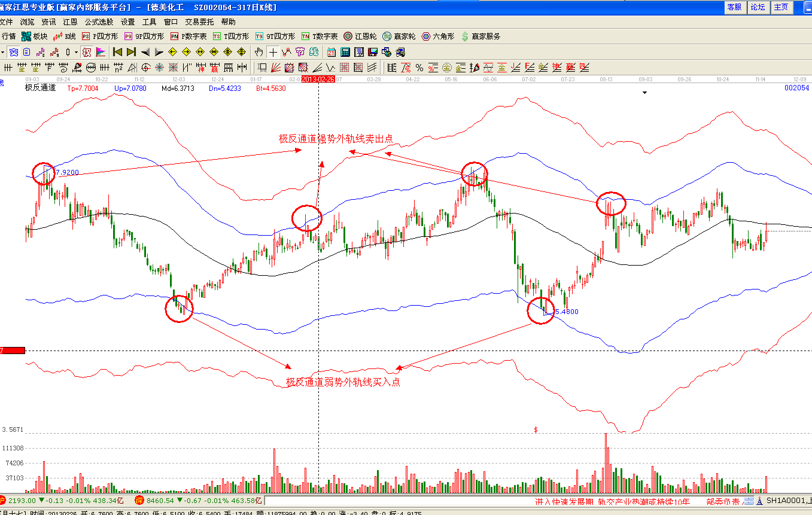This screenshot has height=515, width=812.
Task: Jump to the first bar icon
Action: (117, 52)
